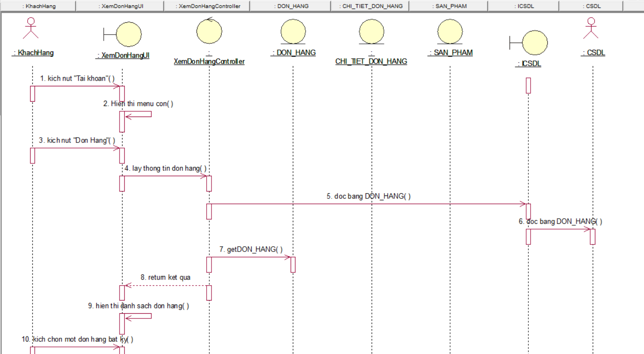Select message 5 doc bang DON_HANG label
The height and width of the screenshot is (354, 644).
[x=369, y=196]
